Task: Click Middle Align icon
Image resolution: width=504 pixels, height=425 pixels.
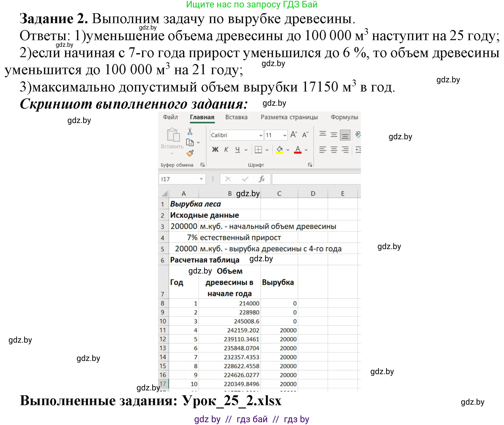Action: click(334, 135)
